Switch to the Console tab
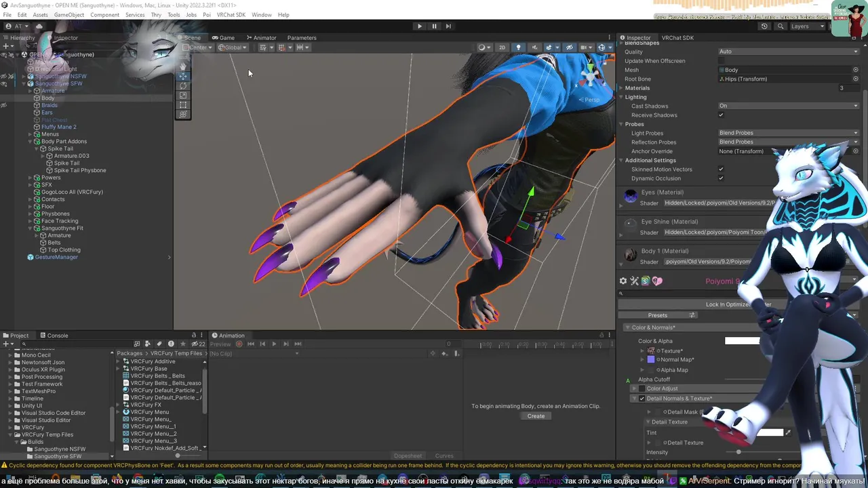The image size is (868, 488). point(54,335)
